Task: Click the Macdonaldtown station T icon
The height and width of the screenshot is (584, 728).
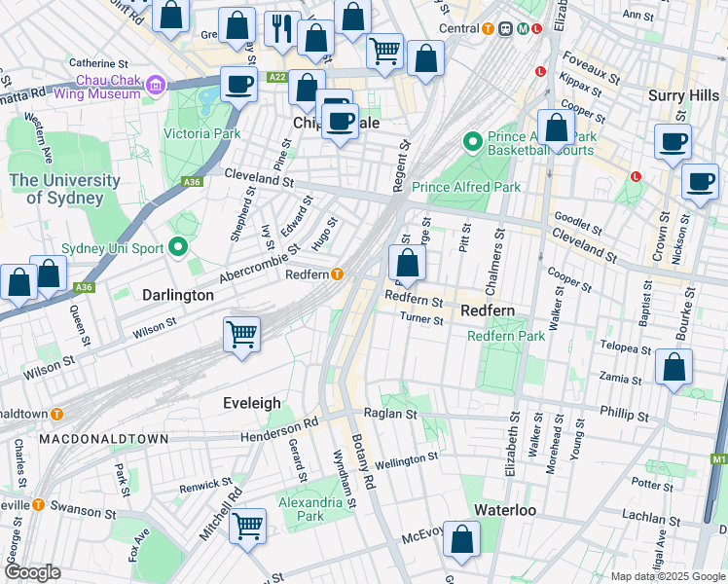Action: pyautogui.click(x=56, y=414)
